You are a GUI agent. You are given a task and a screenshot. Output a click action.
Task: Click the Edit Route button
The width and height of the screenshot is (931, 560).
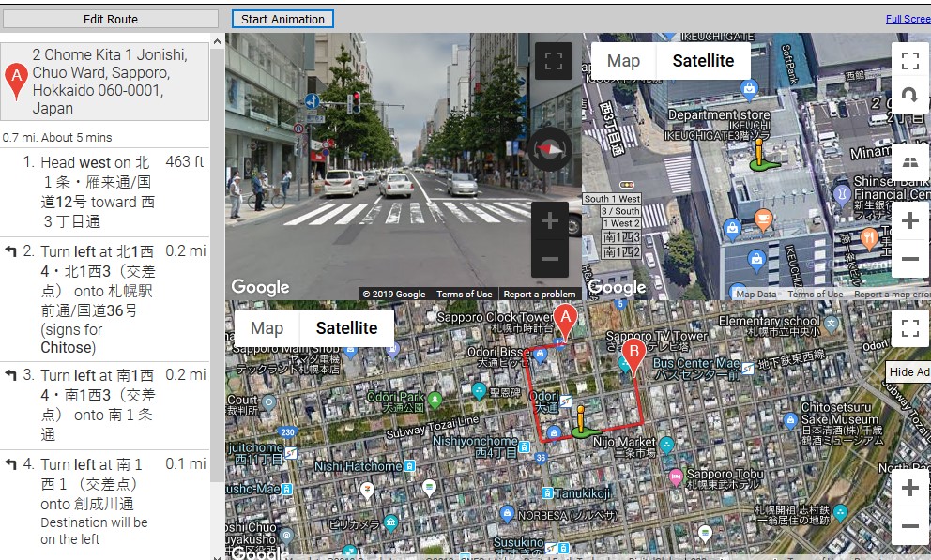pos(111,19)
